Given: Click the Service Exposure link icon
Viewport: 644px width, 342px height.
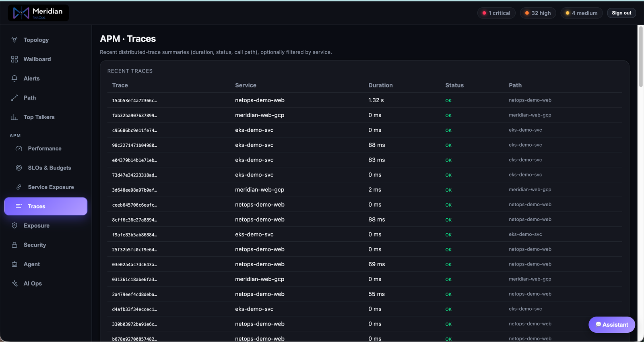Looking at the screenshot, I should tap(19, 187).
